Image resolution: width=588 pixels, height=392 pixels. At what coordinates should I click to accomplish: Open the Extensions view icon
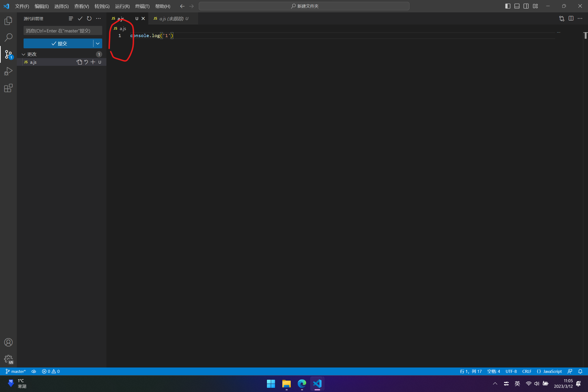(8, 88)
